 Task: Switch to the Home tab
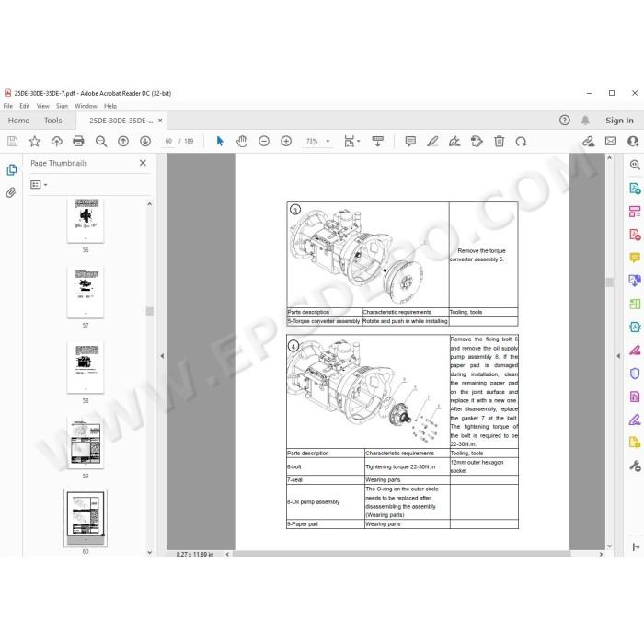[x=18, y=121]
